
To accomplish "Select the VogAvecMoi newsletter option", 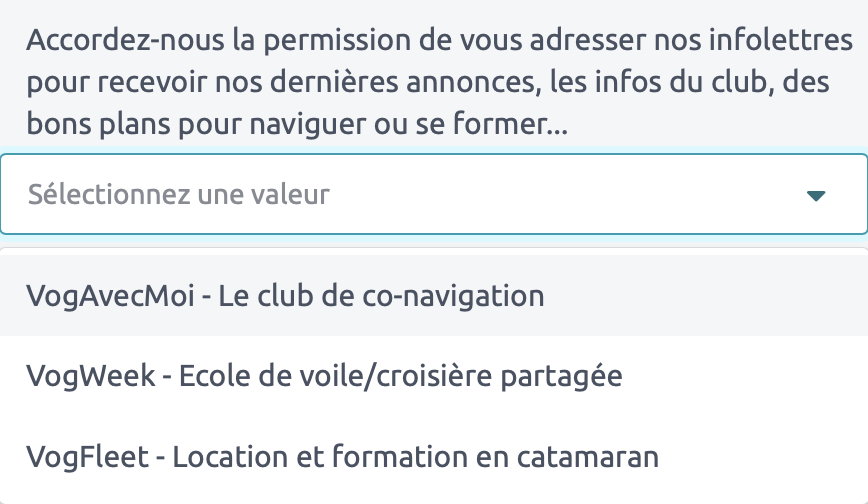I will click(x=286, y=296).
